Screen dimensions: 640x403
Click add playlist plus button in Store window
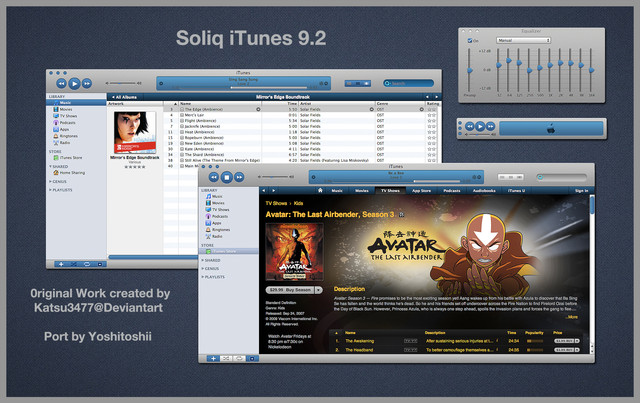tap(213, 358)
